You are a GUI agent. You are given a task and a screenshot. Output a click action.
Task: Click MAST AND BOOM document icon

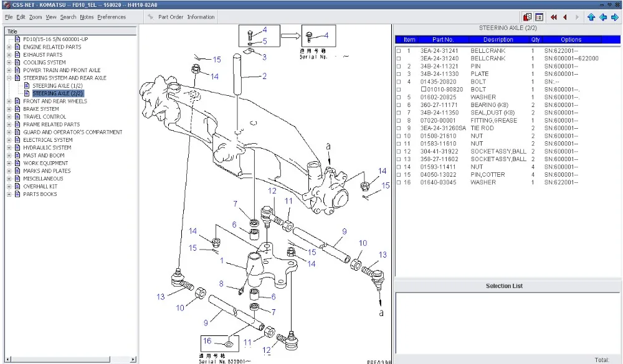(x=17, y=155)
